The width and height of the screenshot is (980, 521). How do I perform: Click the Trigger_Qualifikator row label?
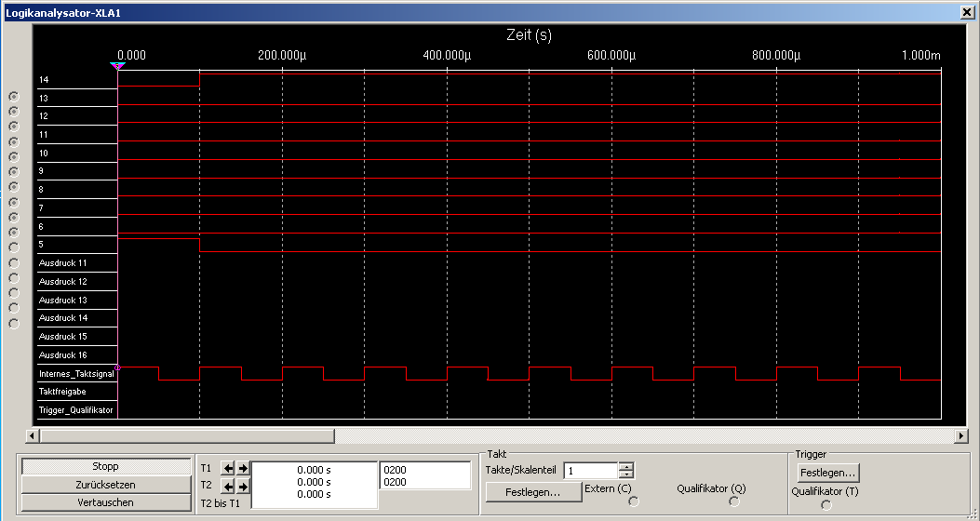coord(75,410)
